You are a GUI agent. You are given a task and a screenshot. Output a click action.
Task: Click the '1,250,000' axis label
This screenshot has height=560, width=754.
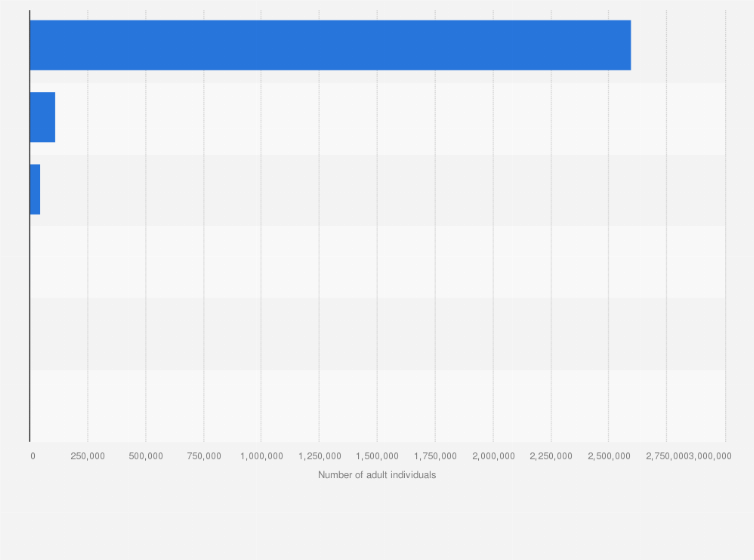(x=320, y=456)
